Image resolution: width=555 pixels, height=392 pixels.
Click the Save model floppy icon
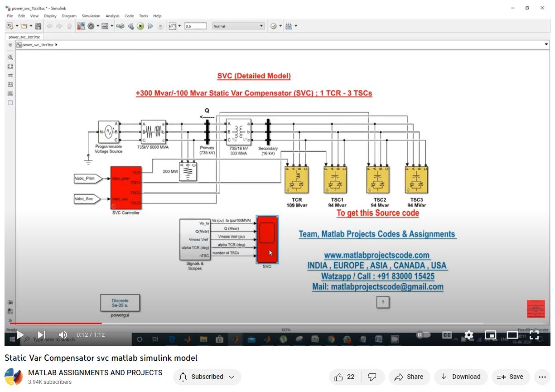[38, 26]
